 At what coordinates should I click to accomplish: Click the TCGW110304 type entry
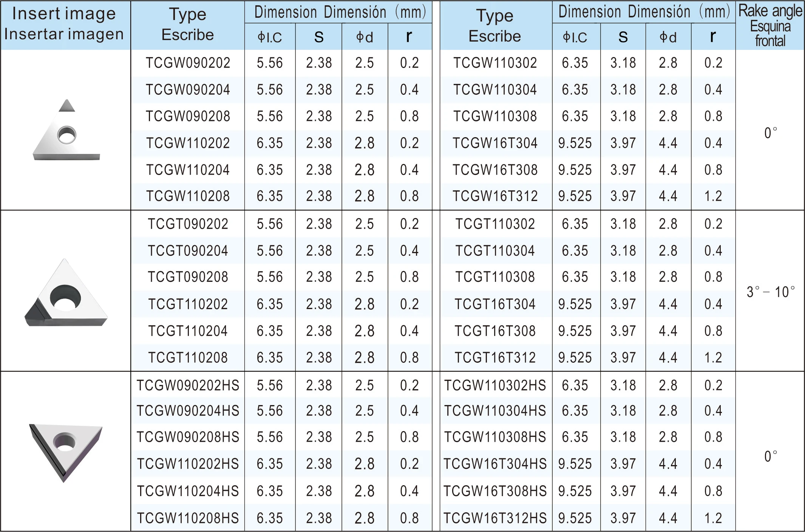pyautogui.click(x=495, y=90)
